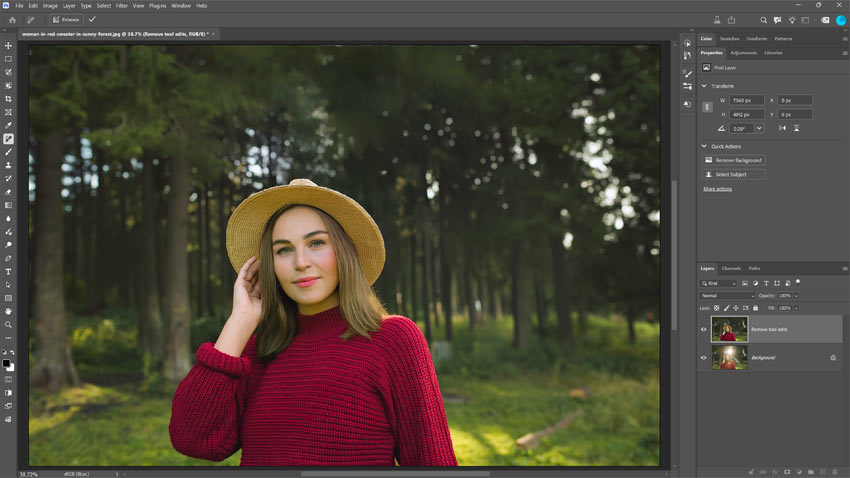Open the beaker beta features icon

click(x=717, y=20)
